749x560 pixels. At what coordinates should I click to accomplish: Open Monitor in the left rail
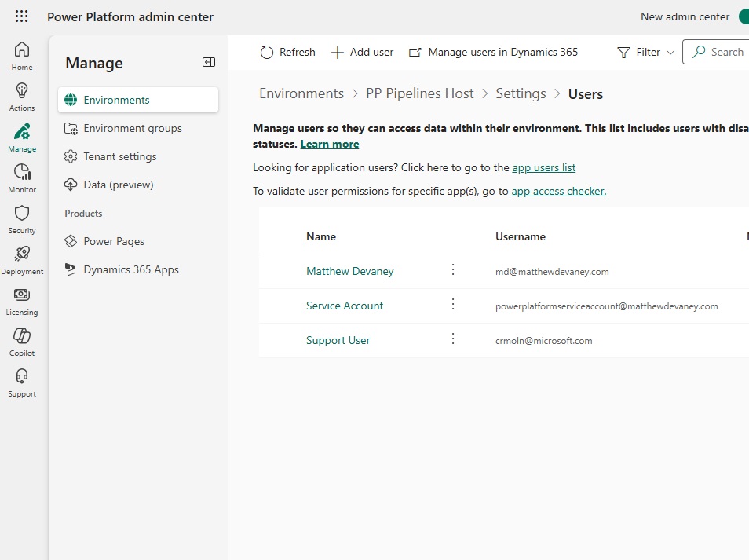[x=22, y=179]
